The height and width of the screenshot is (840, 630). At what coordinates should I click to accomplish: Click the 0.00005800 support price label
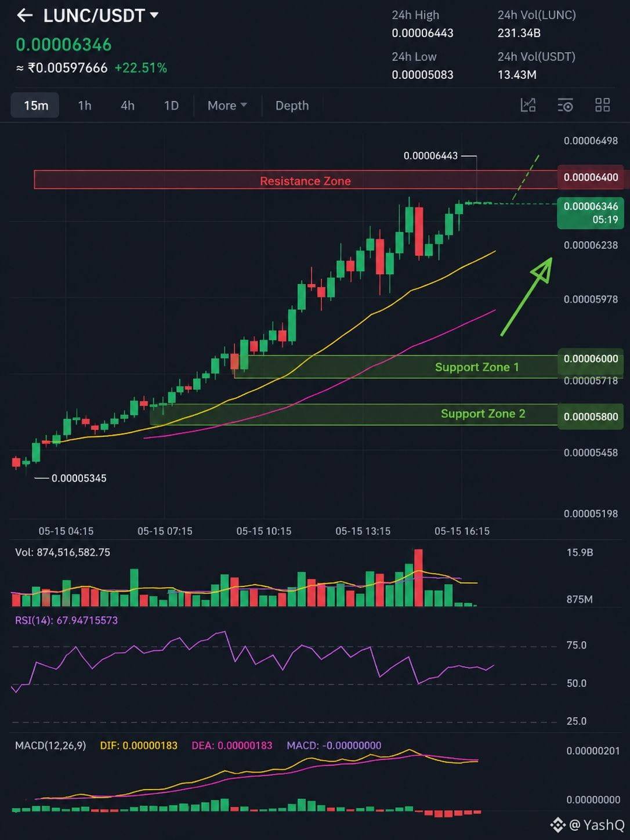(x=591, y=417)
